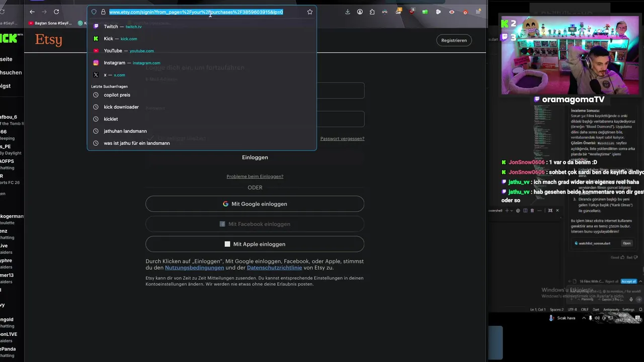Show hidden tray icons chevron in the taskbar

click(584, 318)
